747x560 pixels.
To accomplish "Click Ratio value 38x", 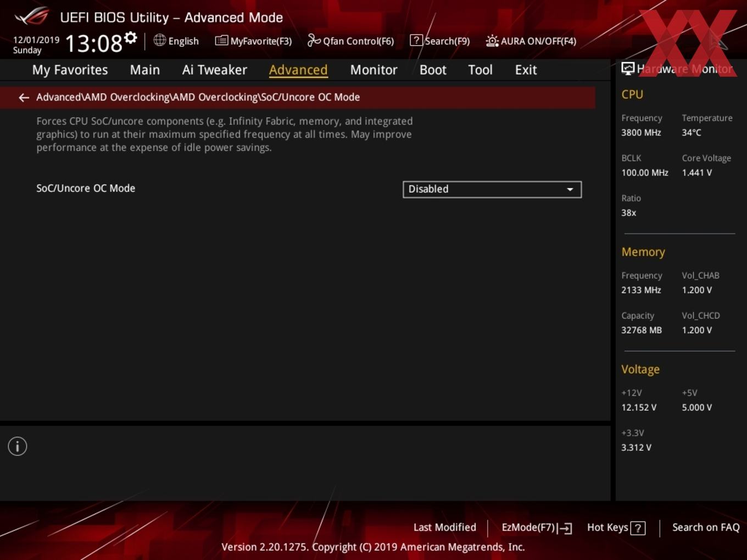I will pyautogui.click(x=628, y=212).
